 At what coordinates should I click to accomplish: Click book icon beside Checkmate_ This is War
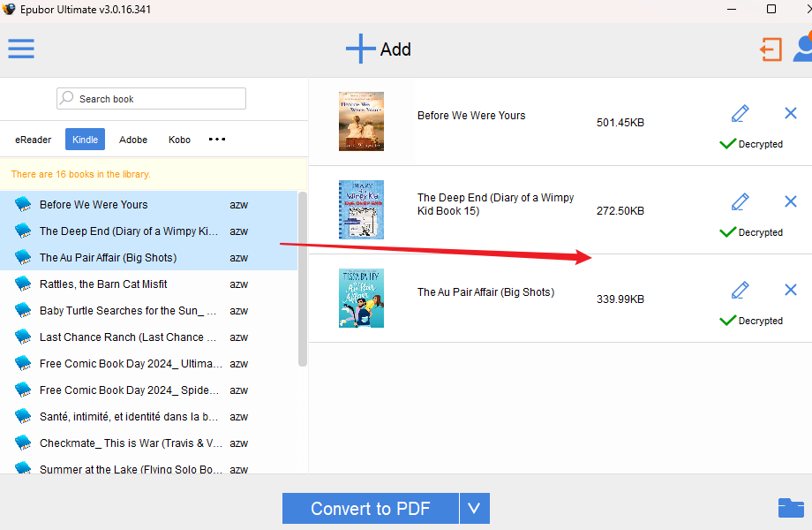[23, 443]
